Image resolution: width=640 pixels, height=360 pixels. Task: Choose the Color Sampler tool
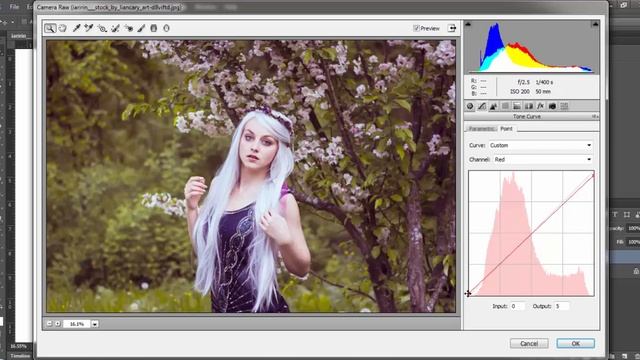click(x=89, y=28)
